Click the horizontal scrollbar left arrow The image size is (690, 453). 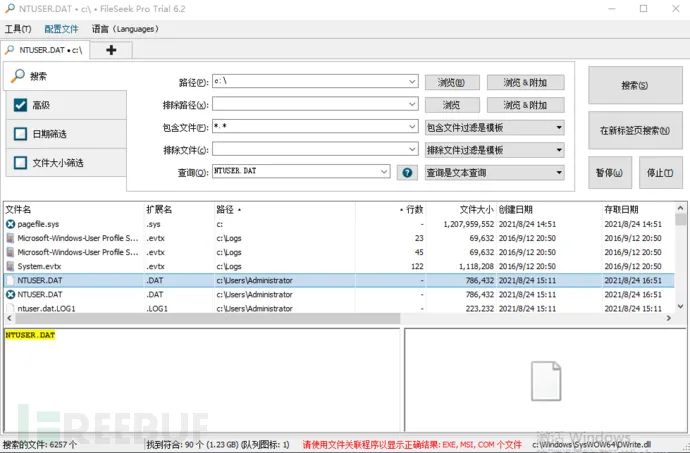(9, 318)
